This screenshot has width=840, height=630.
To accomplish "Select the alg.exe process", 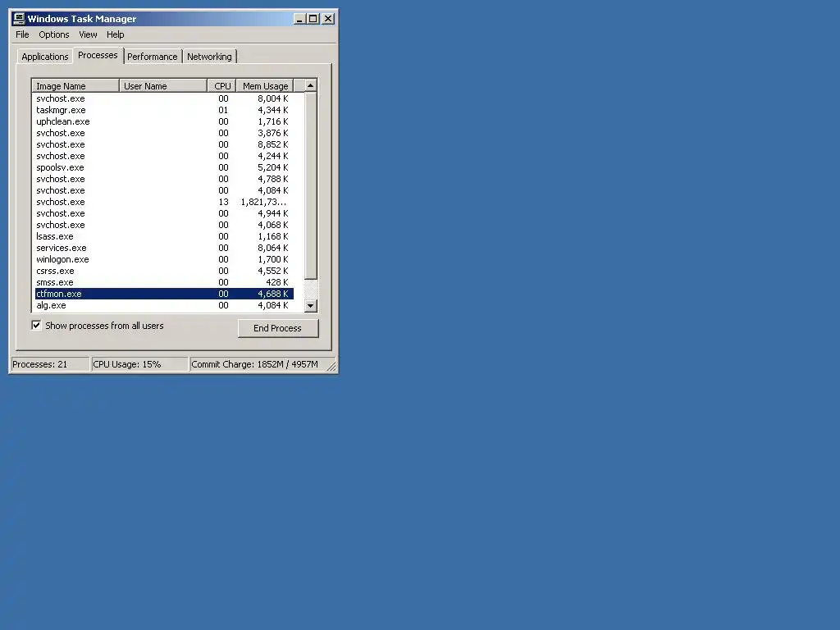I will coord(164,305).
